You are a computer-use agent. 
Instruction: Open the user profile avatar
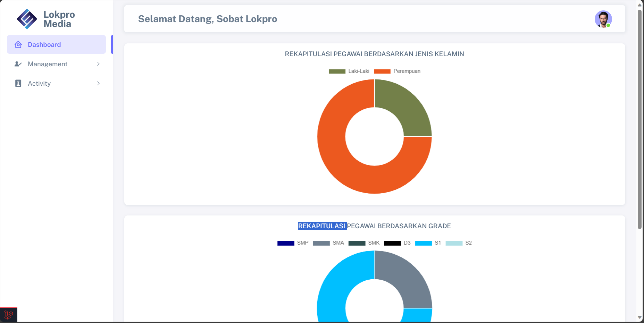603,19
